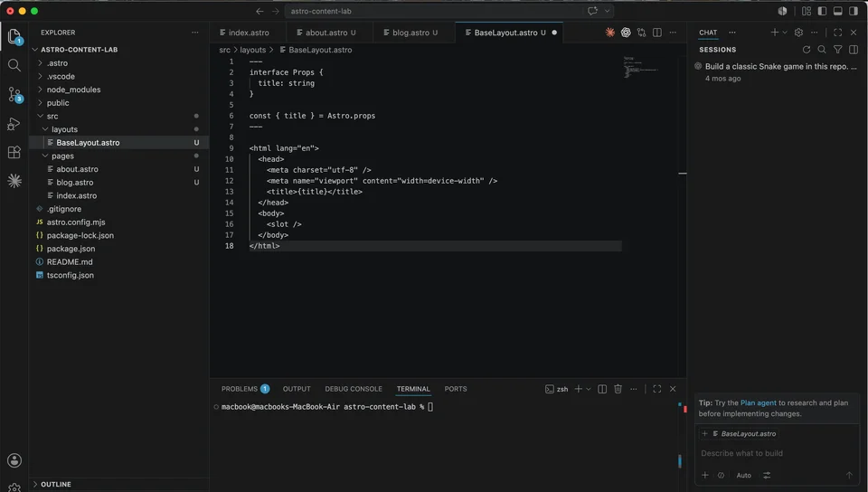Open the Search view in activity bar

14,65
